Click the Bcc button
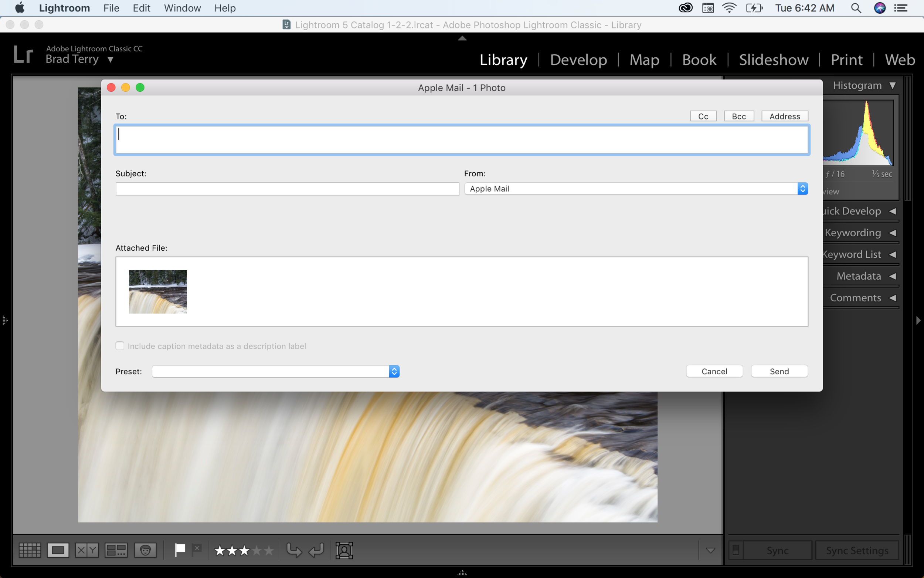This screenshot has width=924, height=578. pyautogui.click(x=739, y=116)
